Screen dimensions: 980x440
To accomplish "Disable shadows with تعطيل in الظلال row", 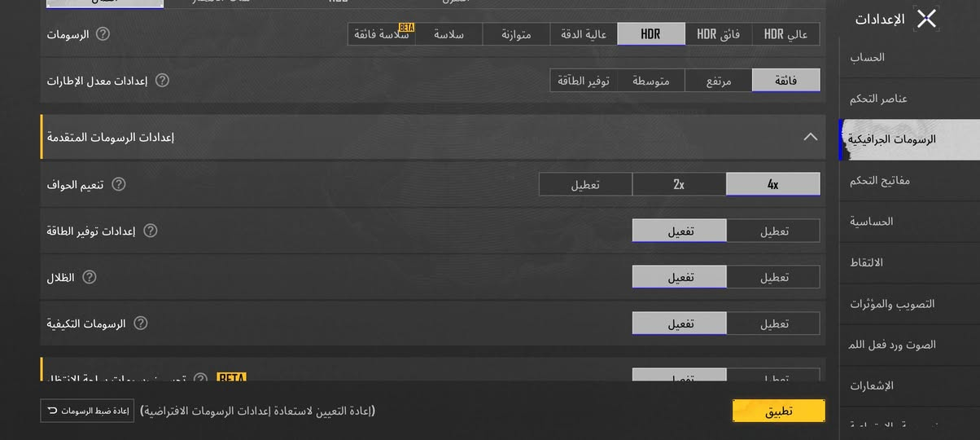I will pos(773,277).
